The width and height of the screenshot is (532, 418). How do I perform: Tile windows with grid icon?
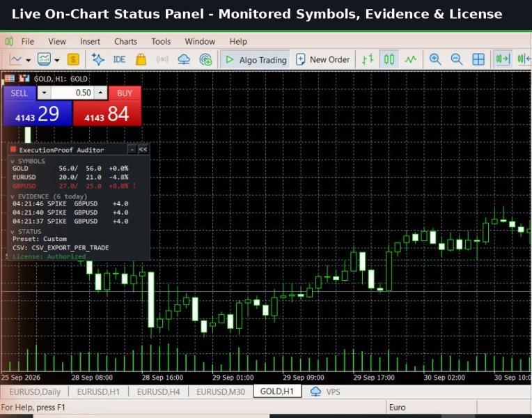tap(478, 60)
